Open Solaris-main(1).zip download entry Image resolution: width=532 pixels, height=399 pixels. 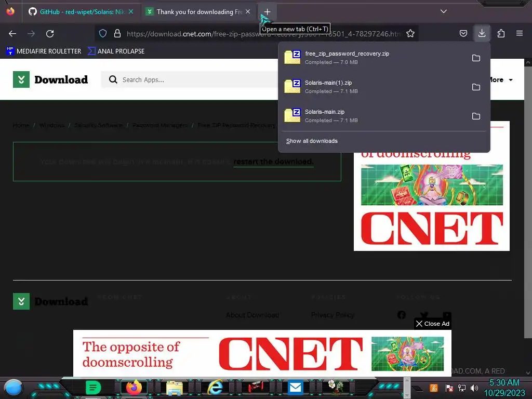[373, 87]
